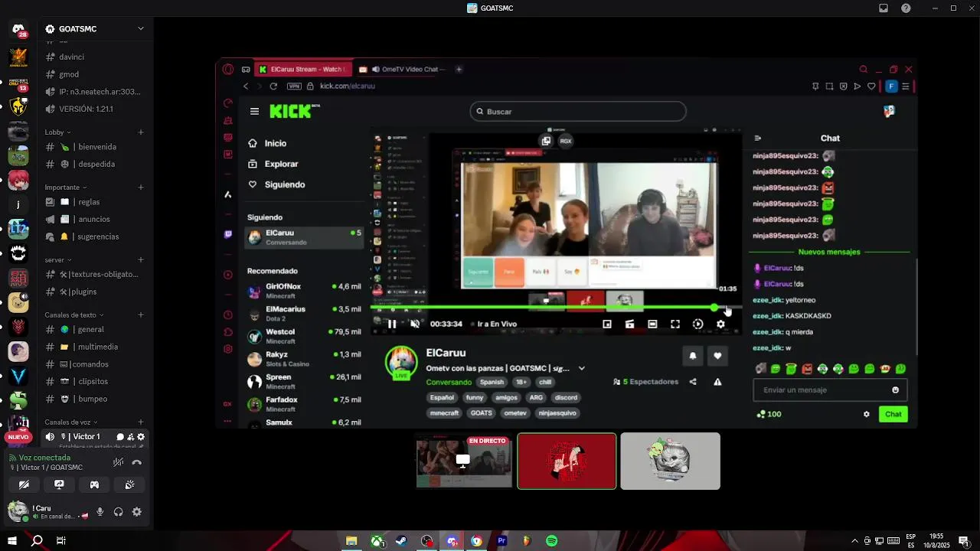This screenshot has height=551, width=980.
Task: Report stream with warning triangle icon
Action: [x=717, y=382]
